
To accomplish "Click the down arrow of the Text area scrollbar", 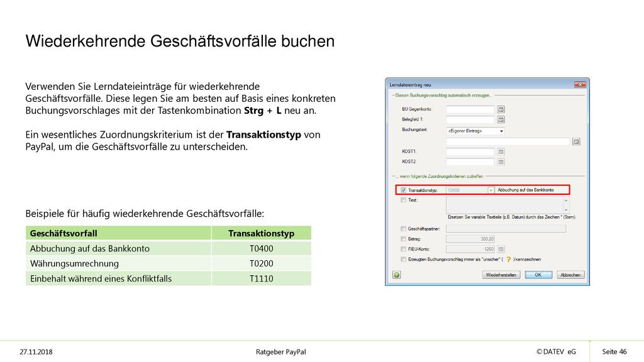I will pos(566,210).
